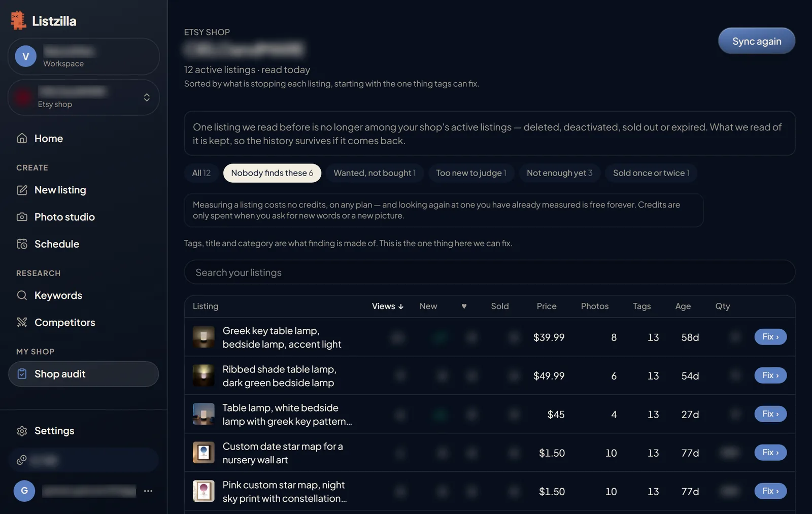
Task: Click the Search your listings field
Action: [x=490, y=272]
